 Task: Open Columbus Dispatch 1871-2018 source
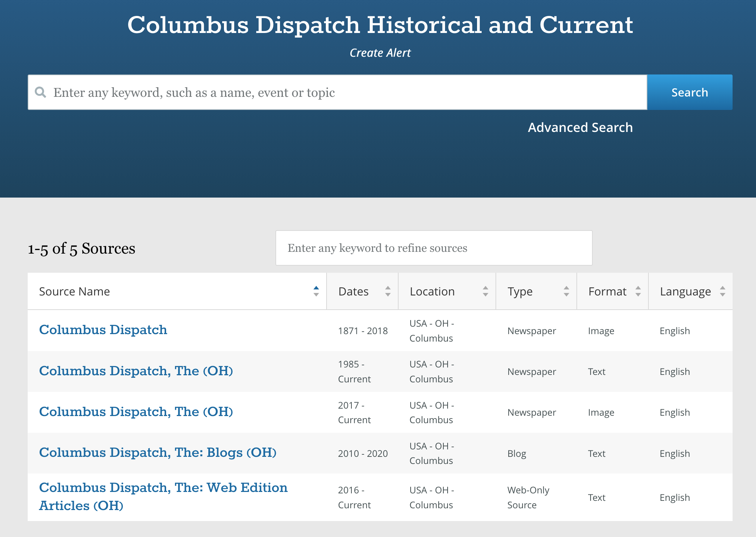pos(103,330)
